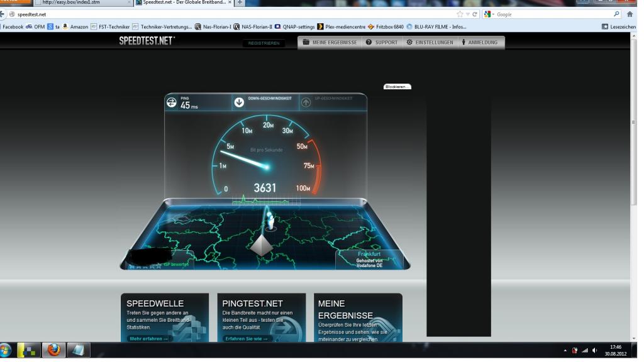The height and width of the screenshot is (362, 644).
Task: Open the Google search engine dropdown
Action: point(489,14)
